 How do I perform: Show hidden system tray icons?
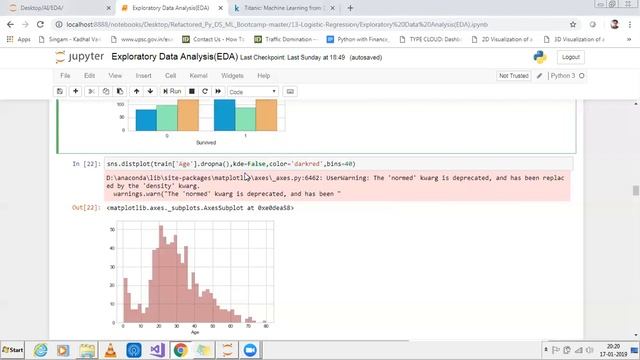click(546, 350)
